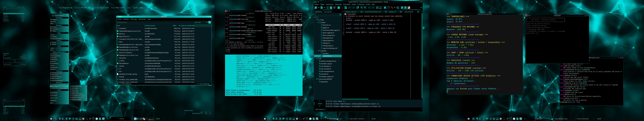Open the application grid launcher in taskbar
This screenshot has width=644, height=121.
click(51, 119)
